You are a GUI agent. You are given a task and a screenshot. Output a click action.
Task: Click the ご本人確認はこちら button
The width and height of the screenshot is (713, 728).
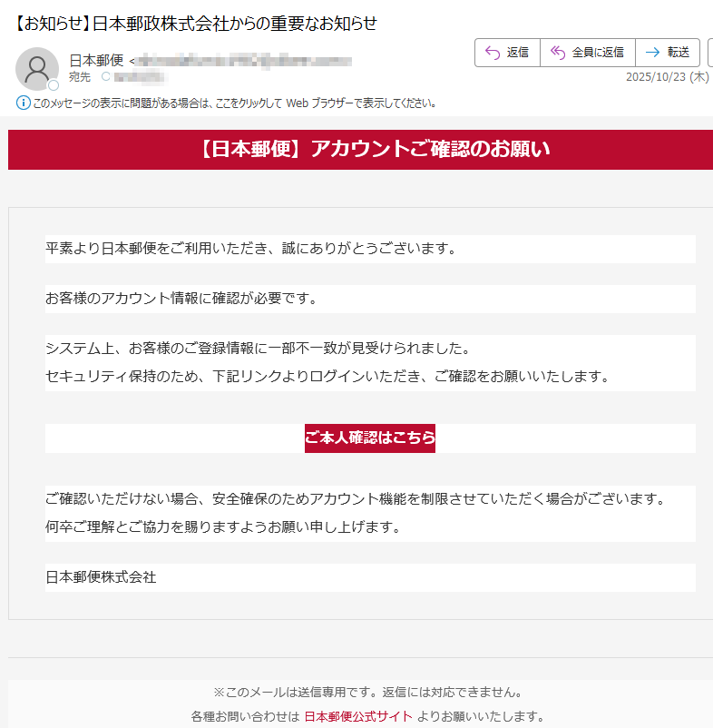[x=370, y=438]
